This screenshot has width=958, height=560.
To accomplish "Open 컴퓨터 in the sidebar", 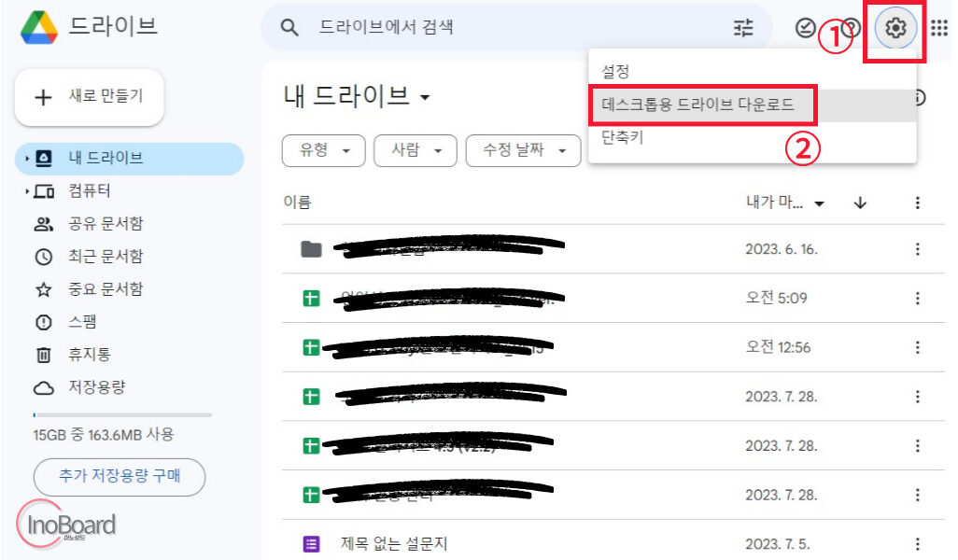I will click(x=90, y=191).
